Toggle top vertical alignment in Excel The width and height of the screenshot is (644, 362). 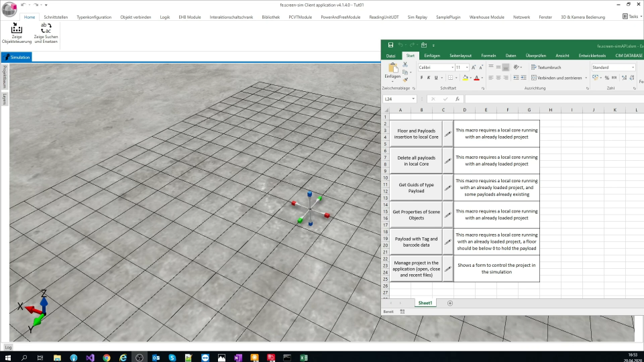click(491, 67)
